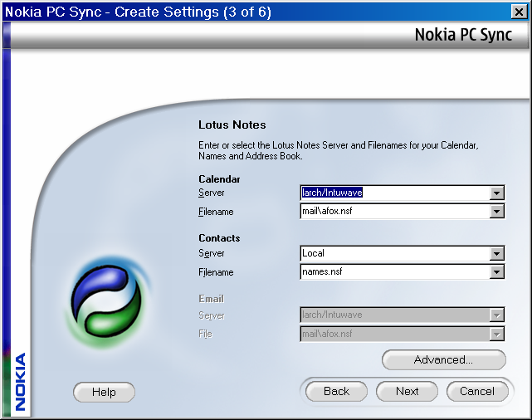Image resolution: width=532 pixels, height=420 pixels.
Task: Click the Calendar section label
Action: coord(219,179)
